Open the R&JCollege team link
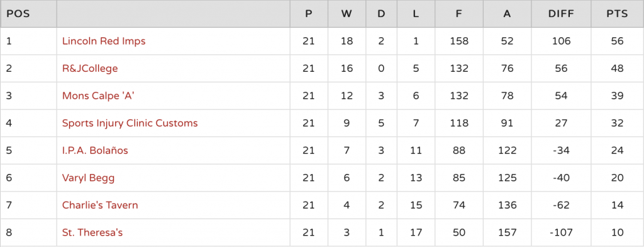This screenshot has width=644, height=247. point(90,68)
